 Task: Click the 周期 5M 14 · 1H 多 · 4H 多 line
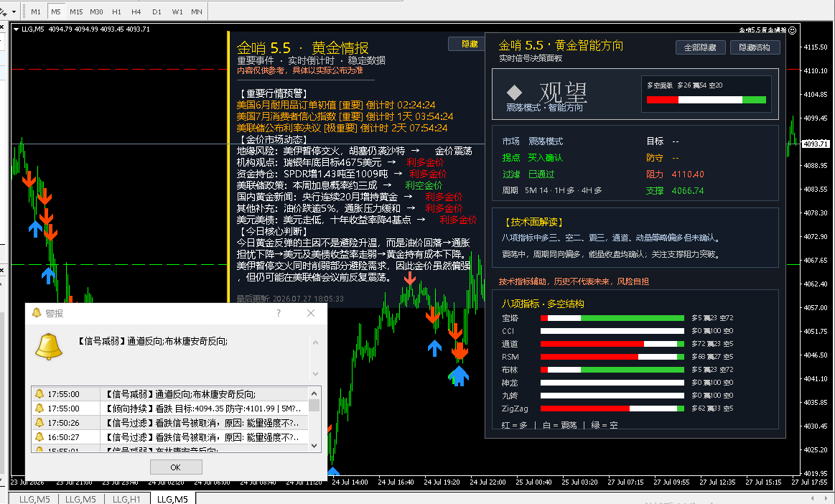coord(552,190)
